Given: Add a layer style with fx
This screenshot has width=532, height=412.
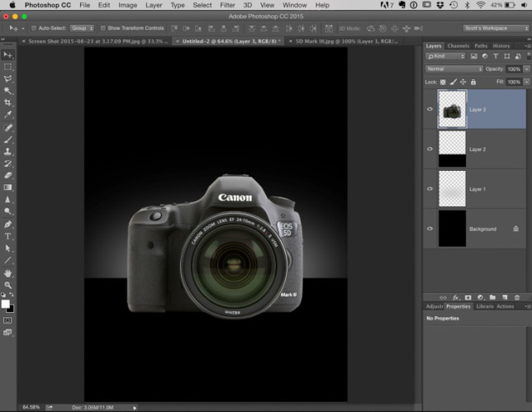Looking at the screenshot, I should [456, 297].
